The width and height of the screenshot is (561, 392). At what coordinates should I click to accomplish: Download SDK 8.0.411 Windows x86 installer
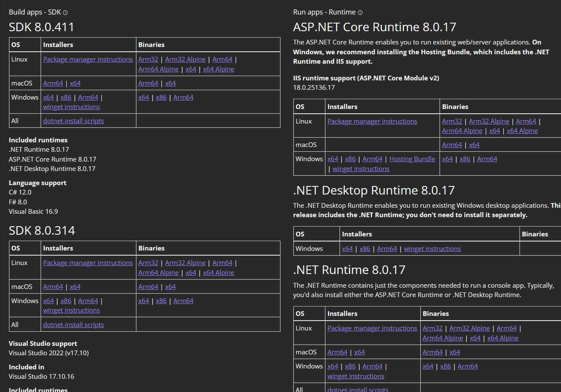[x=66, y=97]
